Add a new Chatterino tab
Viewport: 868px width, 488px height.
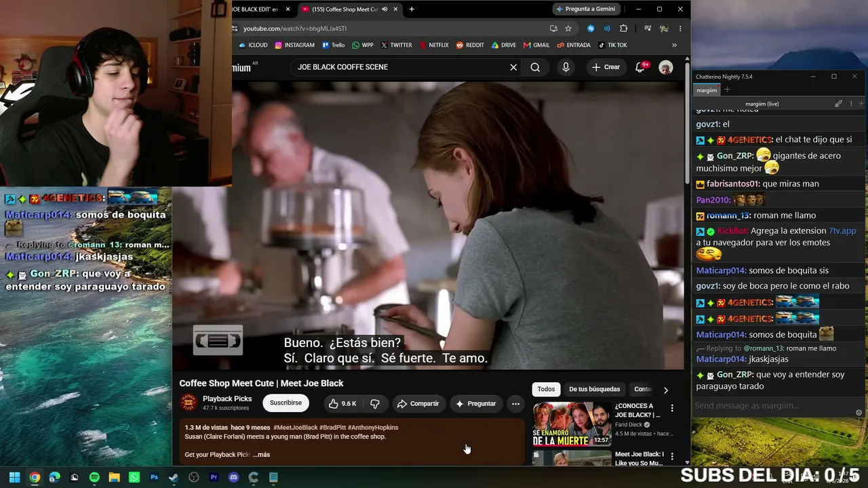click(727, 89)
